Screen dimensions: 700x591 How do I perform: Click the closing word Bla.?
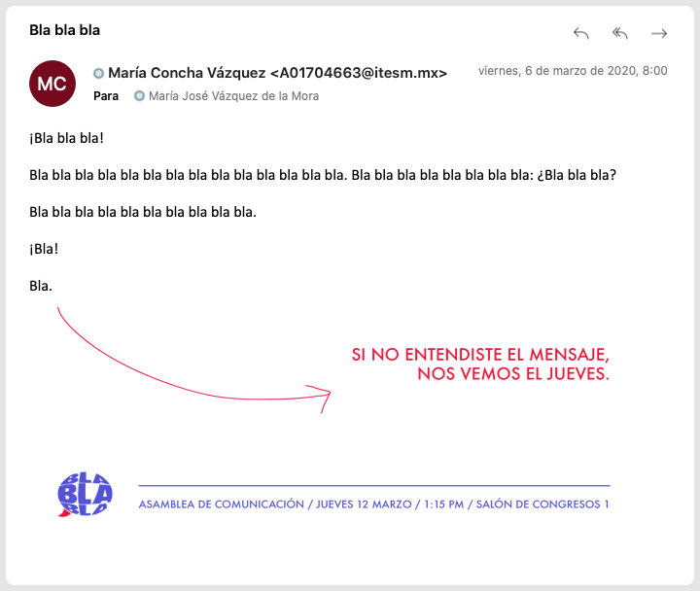41,286
